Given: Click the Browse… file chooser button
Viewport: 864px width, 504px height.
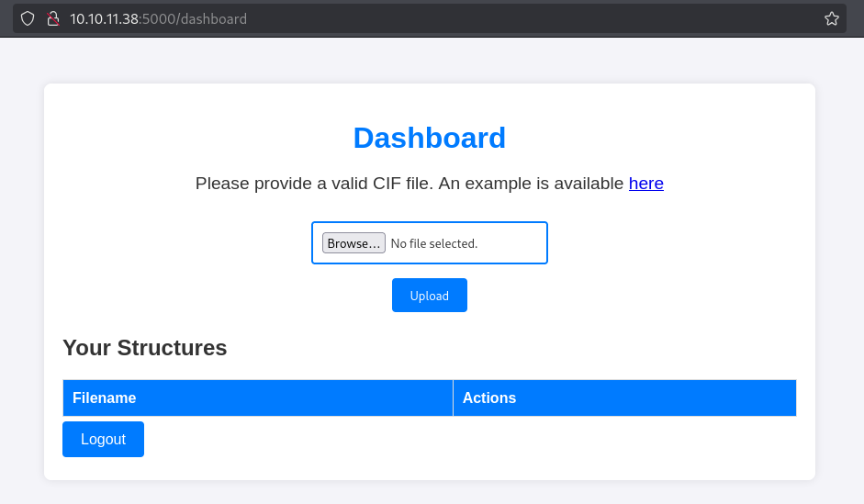Looking at the screenshot, I should (353, 243).
